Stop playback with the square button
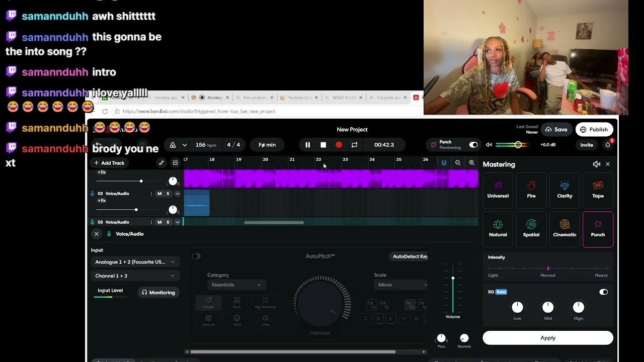This screenshot has height=362, width=644. tap(323, 145)
